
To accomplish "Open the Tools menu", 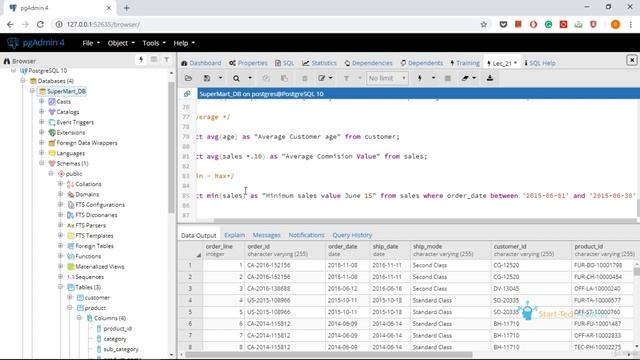I will pos(154,43).
